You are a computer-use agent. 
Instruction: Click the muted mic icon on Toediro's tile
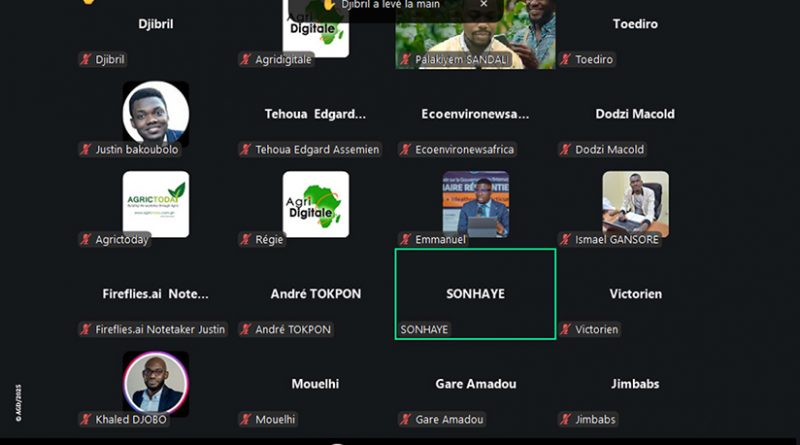[x=565, y=59]
